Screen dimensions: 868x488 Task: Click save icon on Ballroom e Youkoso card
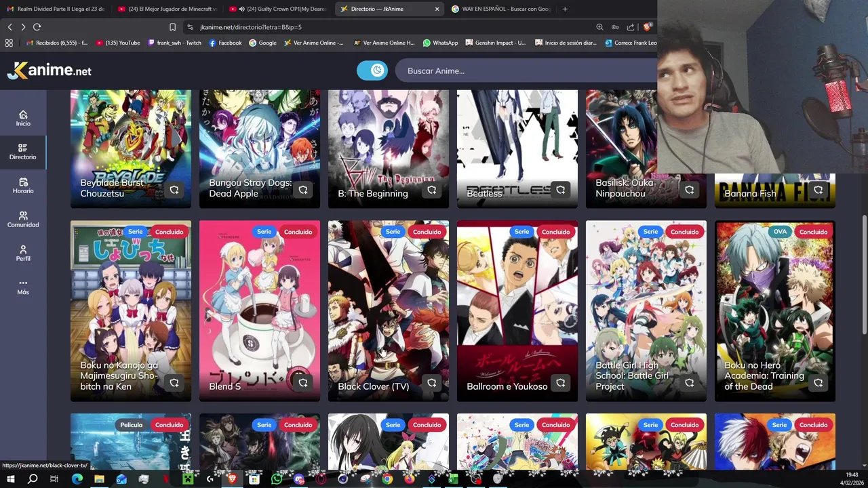[561, 383]
